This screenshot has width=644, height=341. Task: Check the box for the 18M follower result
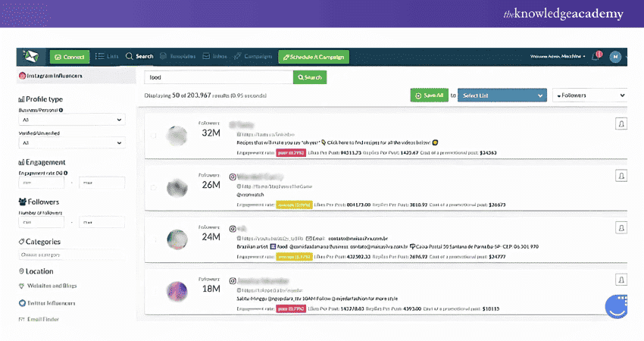tap(155, 291)
